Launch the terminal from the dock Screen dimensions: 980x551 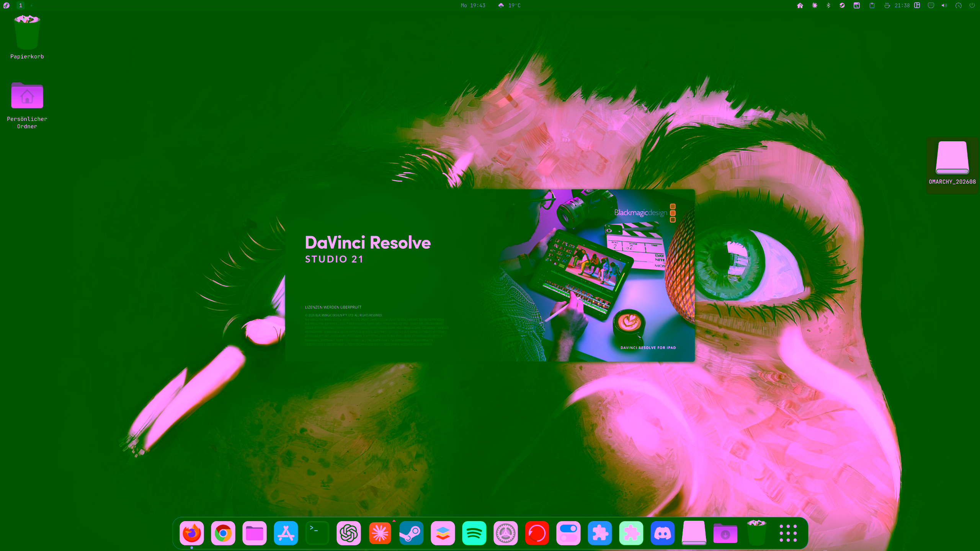[x=317, y=533]
